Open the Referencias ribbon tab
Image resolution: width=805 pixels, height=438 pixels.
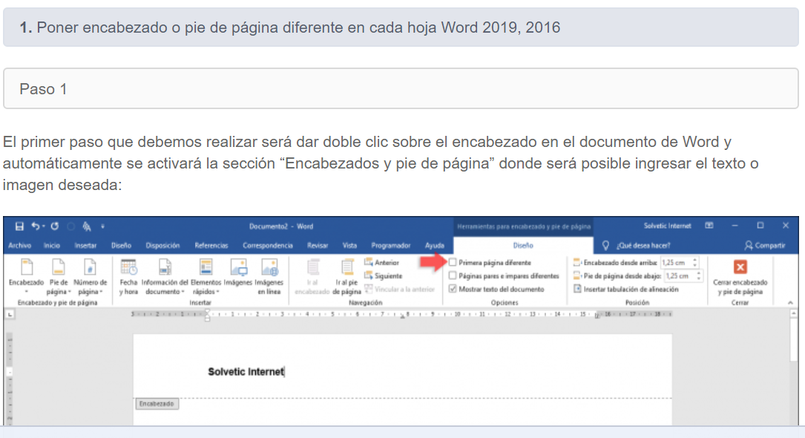pyautogui.click(x=211, y=245)
